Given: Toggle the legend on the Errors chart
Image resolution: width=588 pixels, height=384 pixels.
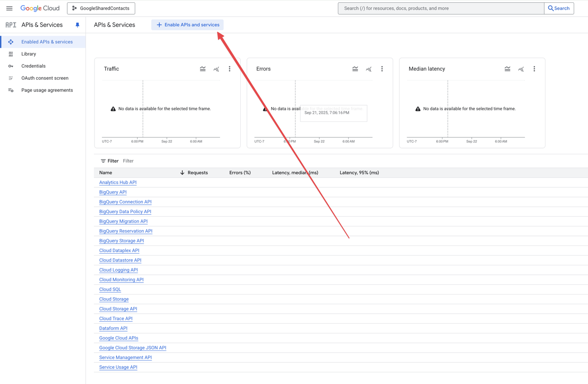Looking at the screenshot, I should point(355,69).
